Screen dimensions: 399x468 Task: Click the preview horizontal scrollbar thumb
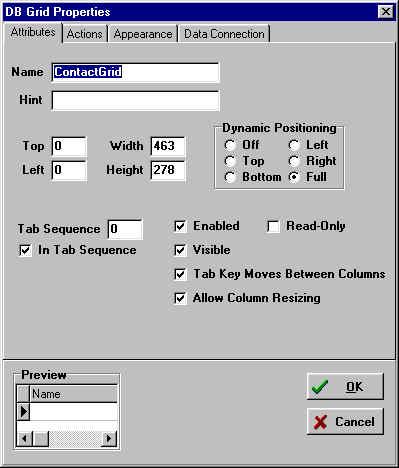click(x=41, y=438)
